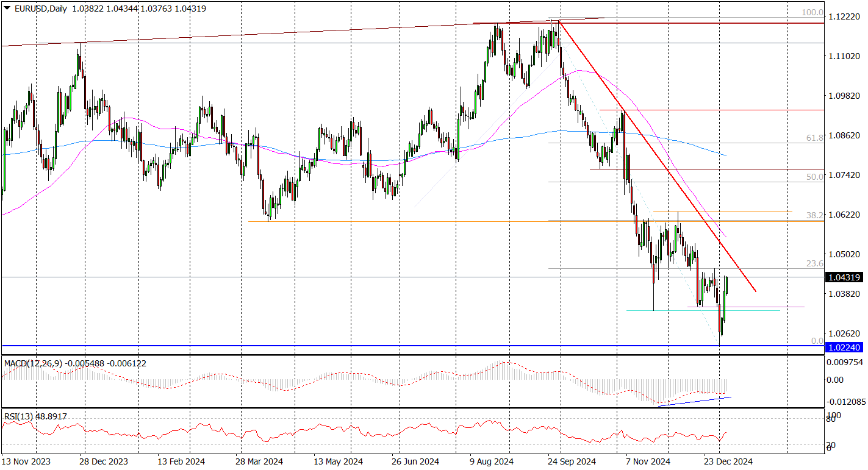Image resolution: width=868 pixels, height=470 pixels.
Task: Click the 9 Aug 2024 date label
Action: tap(492, 462)
